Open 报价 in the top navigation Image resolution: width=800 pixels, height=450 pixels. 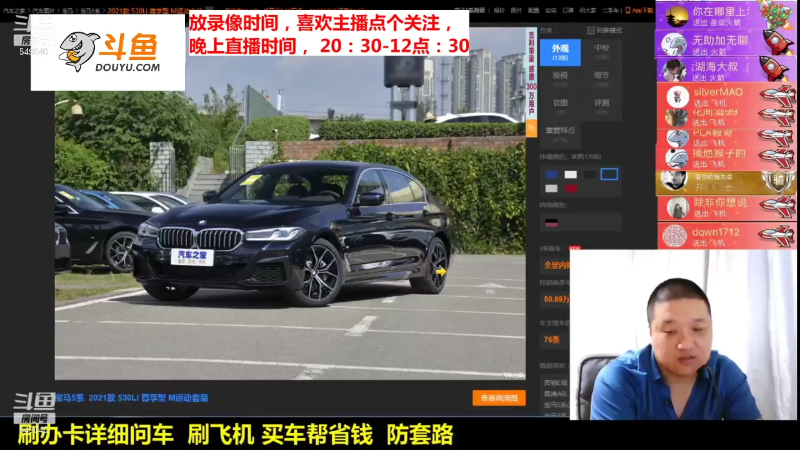tap(499, 10)
